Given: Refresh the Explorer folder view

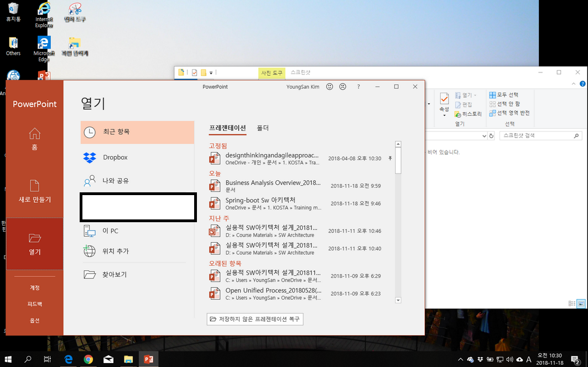Looking at the screenshot, I should [x=491, y=136].
